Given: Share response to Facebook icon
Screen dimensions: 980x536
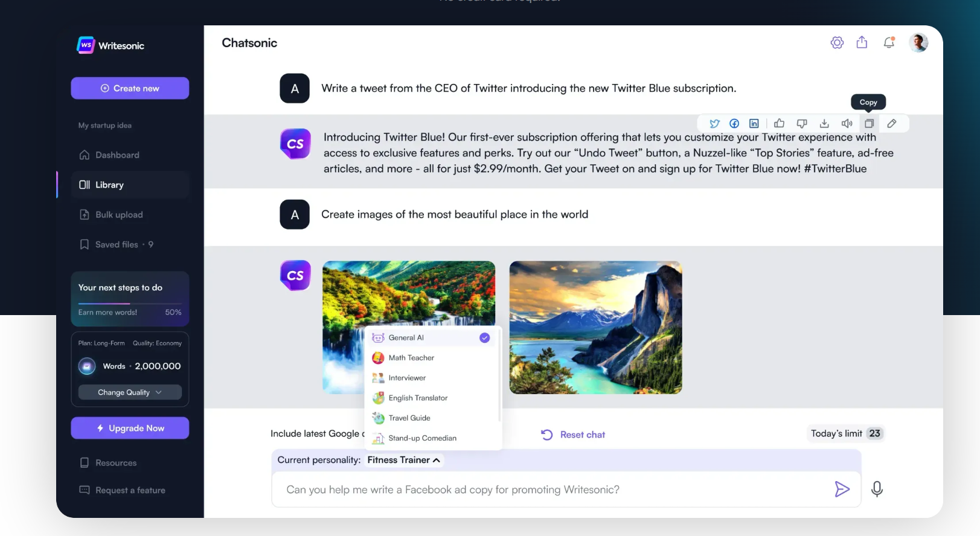Looking at the screenshot, I should (734, 123).
